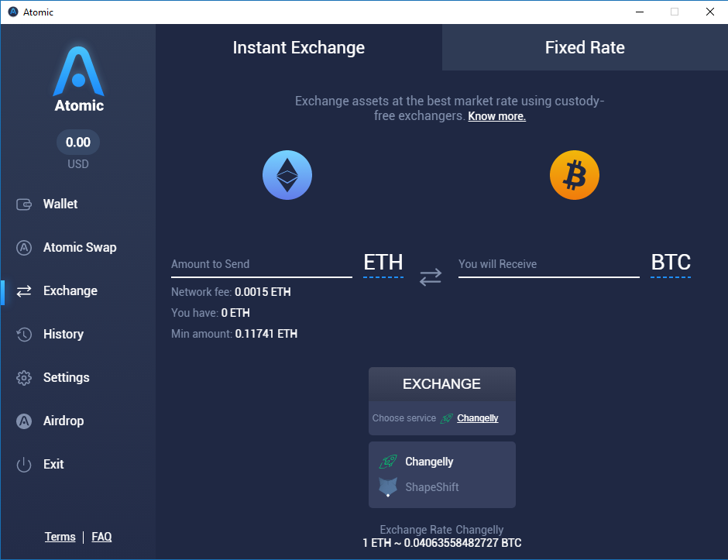Click the Exit power icon
The height and width of the screenshot is (560, 728).
(x=24, y=465)
